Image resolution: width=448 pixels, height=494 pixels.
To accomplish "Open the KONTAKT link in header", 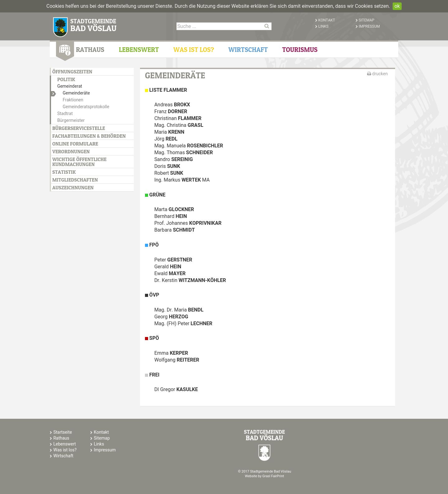I will click(x=326, y=20).
